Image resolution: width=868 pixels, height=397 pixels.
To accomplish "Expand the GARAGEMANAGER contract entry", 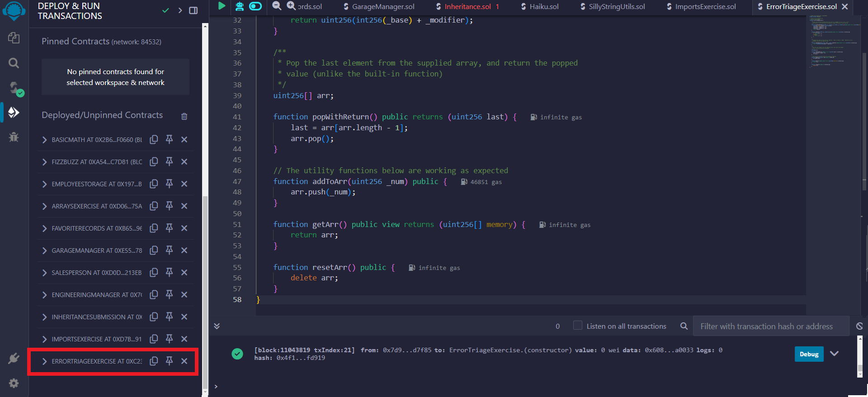I will pyautogui.click(x=44, y=250).
